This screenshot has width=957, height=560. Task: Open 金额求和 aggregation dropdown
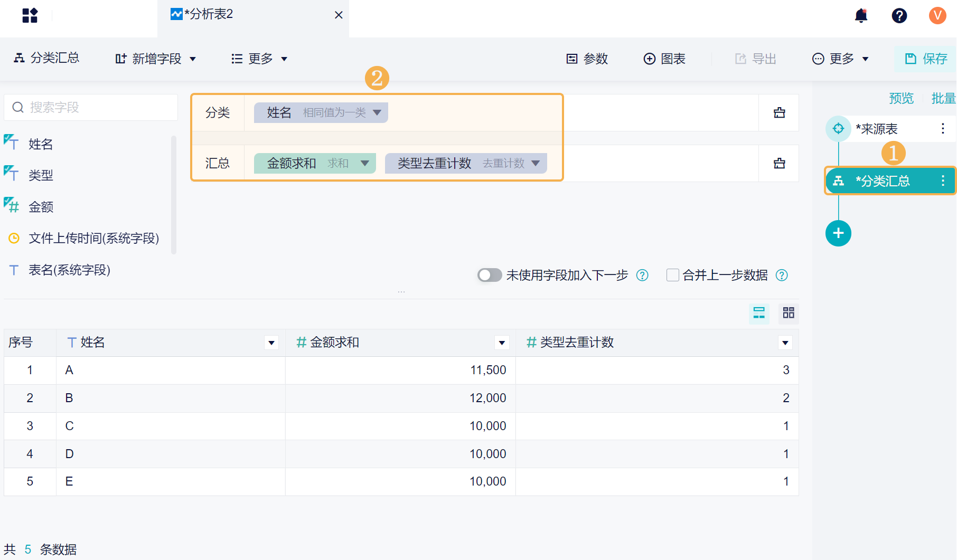(x=364, y=164)
